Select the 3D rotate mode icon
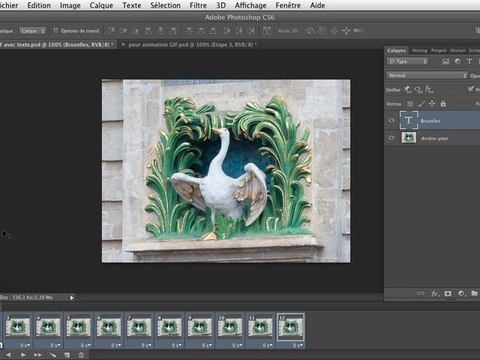The width and height of the screenshot is (480, 360). point(310,31)
